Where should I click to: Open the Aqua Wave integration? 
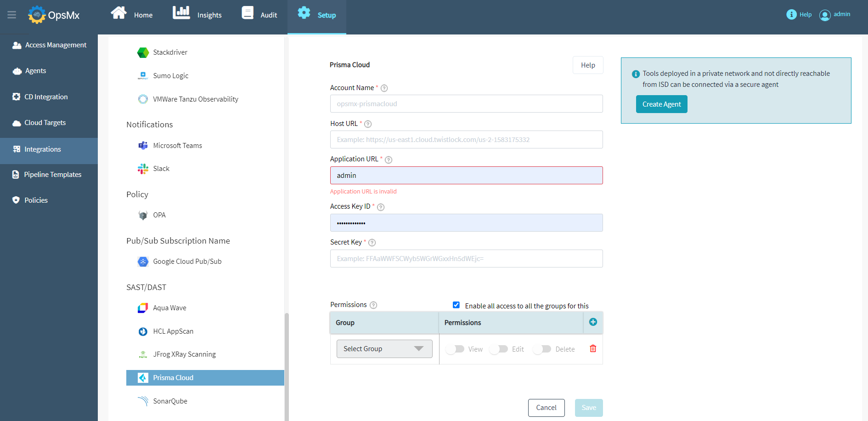pos(169,308)
